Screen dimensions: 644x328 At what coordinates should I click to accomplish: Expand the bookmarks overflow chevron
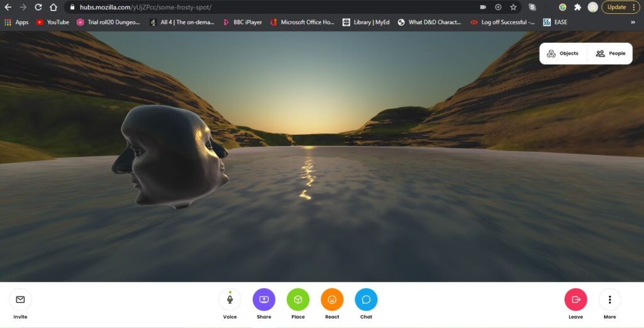(x=633, y=22)
